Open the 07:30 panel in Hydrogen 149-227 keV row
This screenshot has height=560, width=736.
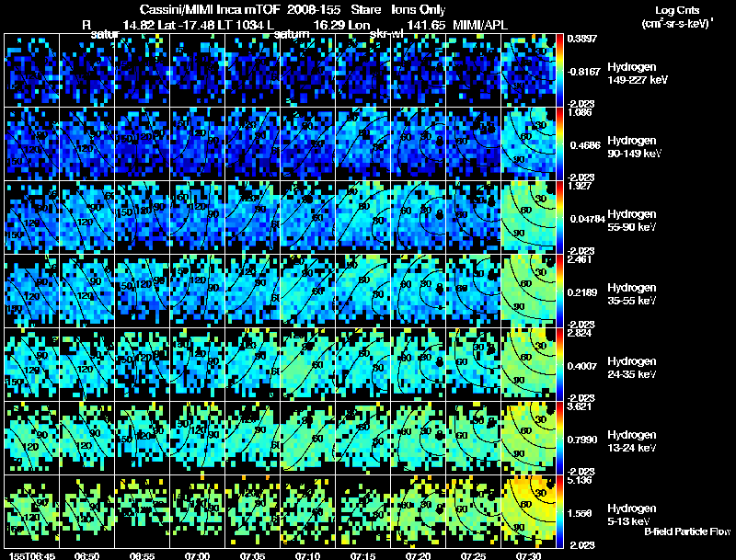coord(528,70)
